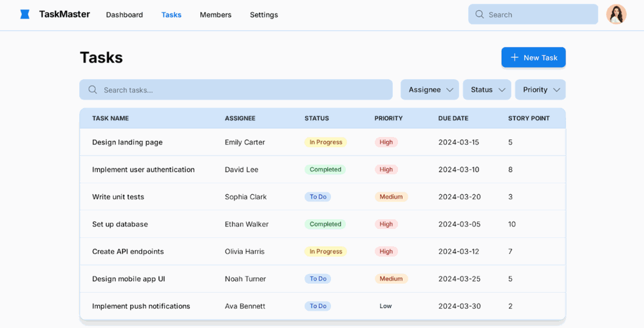Click story point 7 for Create API endpoints
The image size is (644, 328).
(x=510, y=251)
